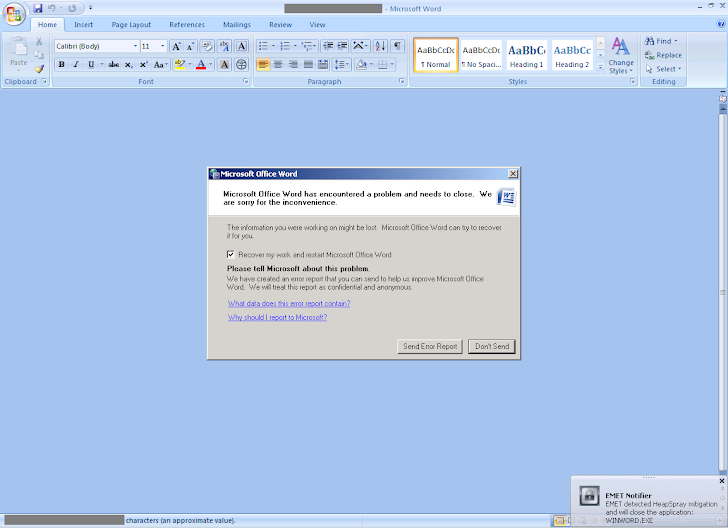Click the Paste icon in Clipboard
The width and height of the screenshot is (728, 528).
pos(19,47)
